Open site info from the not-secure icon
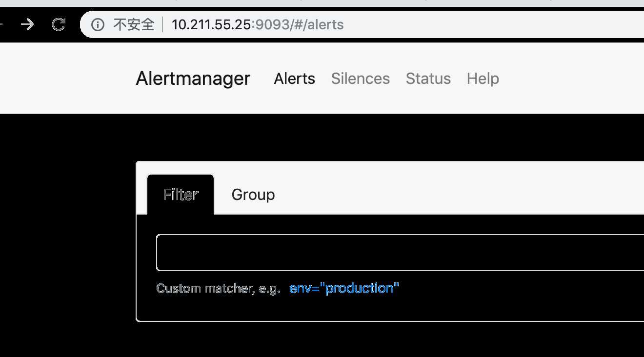Image resolution: width=644 pixels, height=357 pixels. (98, 24)
